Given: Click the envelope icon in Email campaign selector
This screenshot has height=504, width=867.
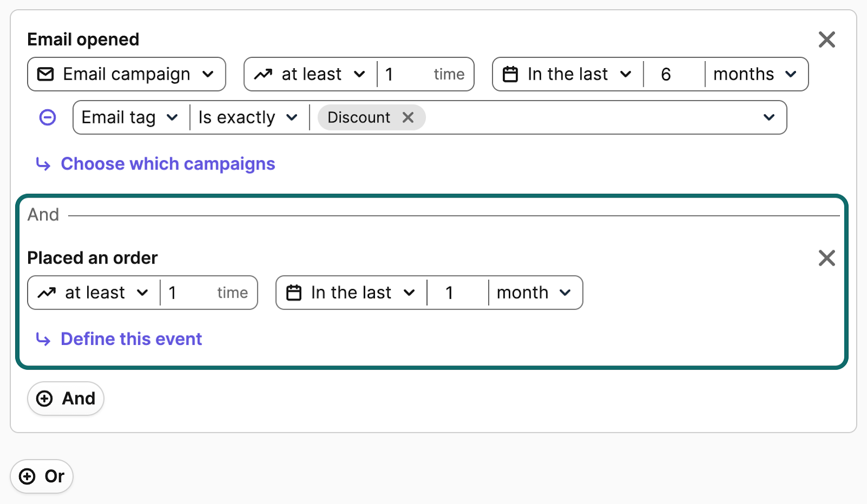Looking at the screenshot, I should pyautogui.click(x=46, y=74).
